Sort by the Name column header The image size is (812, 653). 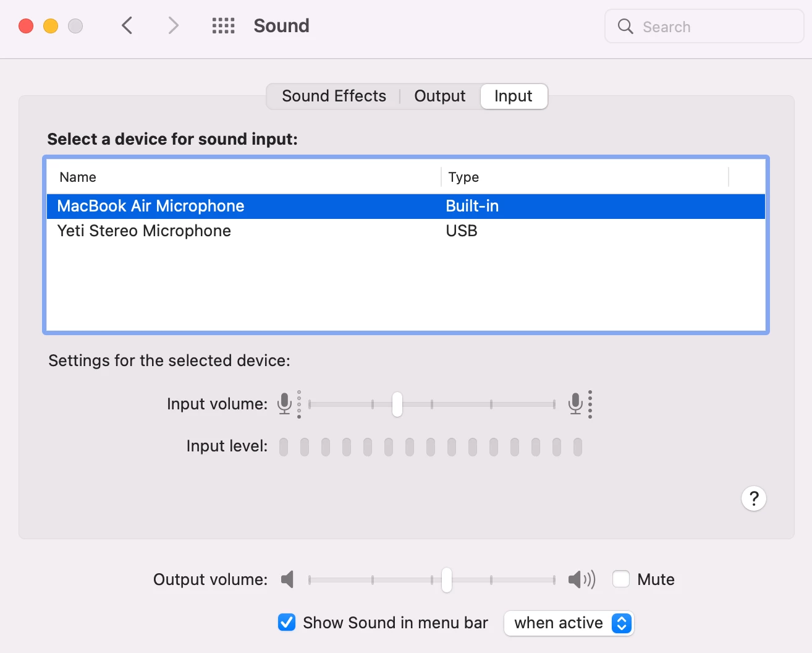click(243, 177)
